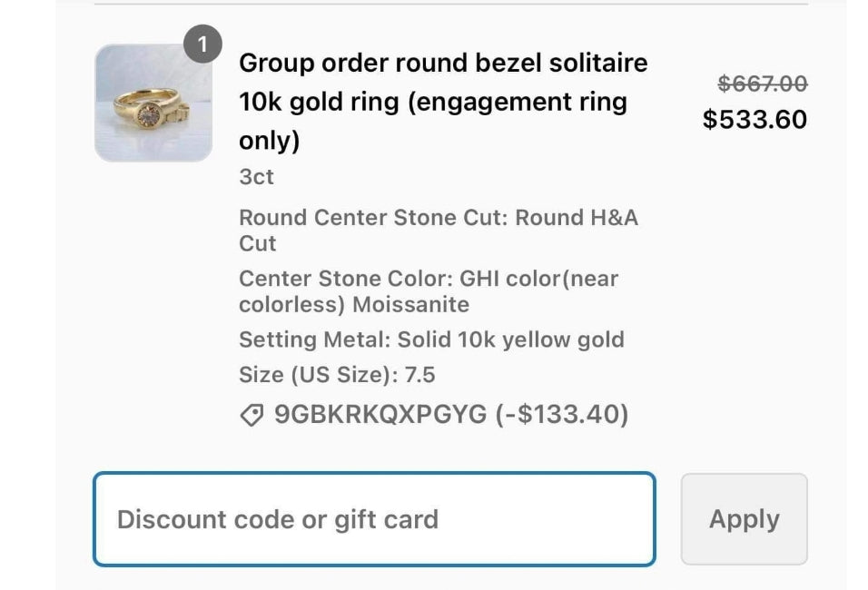Focus the Discount code or gift card field

coord(373,519)
